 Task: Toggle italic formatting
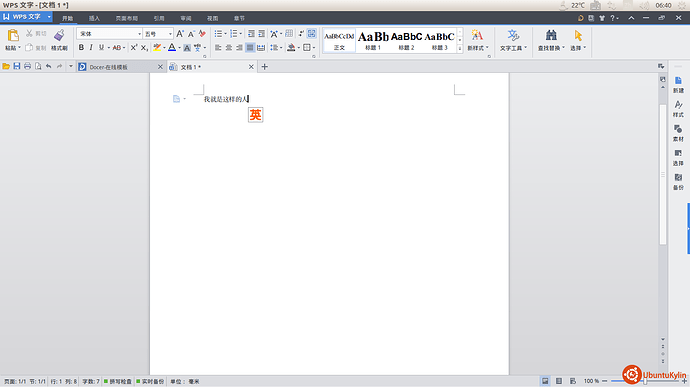tap(91, 48)
